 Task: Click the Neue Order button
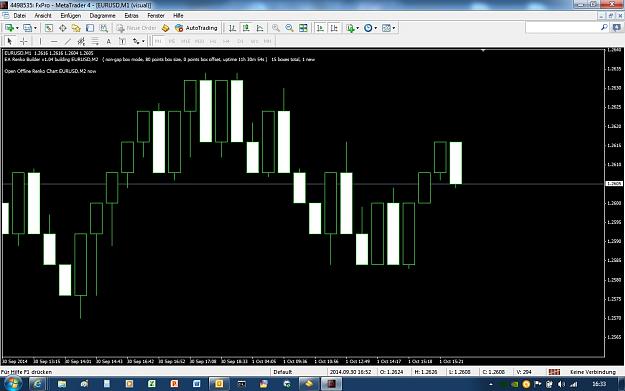136,28
